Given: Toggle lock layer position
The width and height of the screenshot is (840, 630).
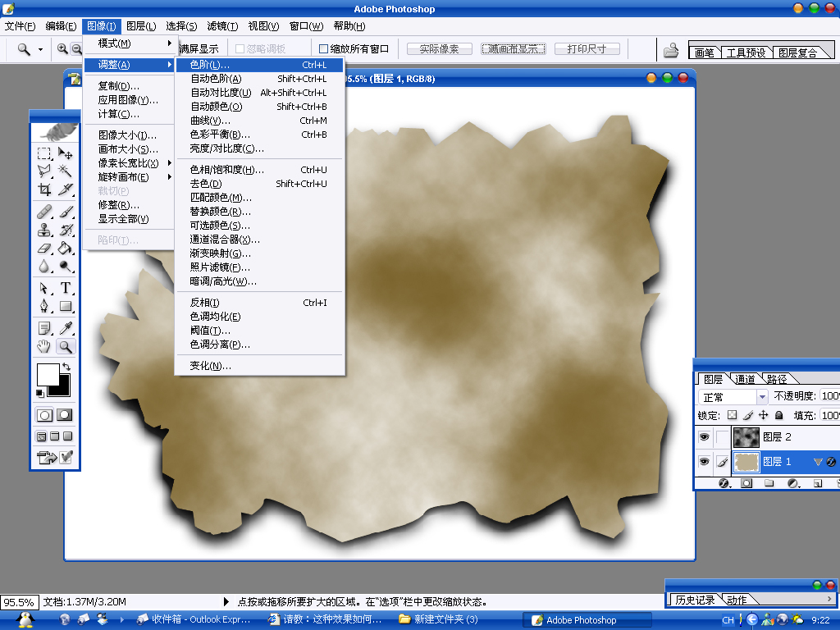Looking at the screenshot, I should [764, 415].
